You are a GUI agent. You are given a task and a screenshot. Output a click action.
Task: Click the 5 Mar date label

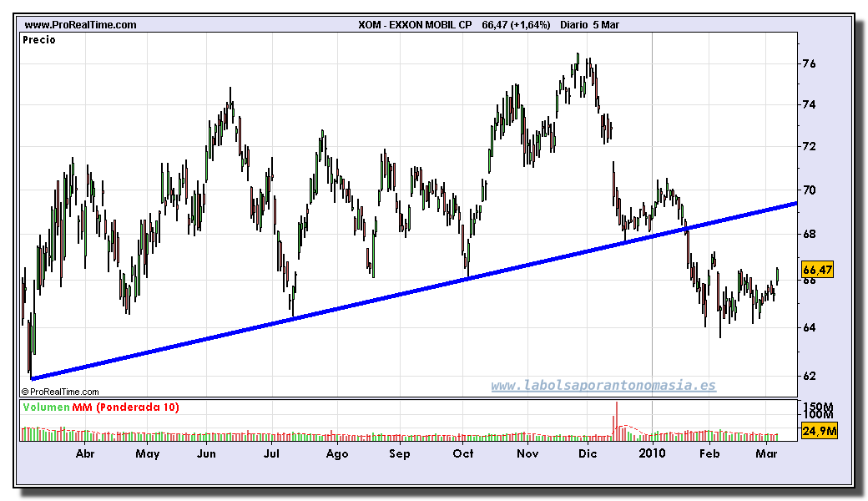[606, 25]
